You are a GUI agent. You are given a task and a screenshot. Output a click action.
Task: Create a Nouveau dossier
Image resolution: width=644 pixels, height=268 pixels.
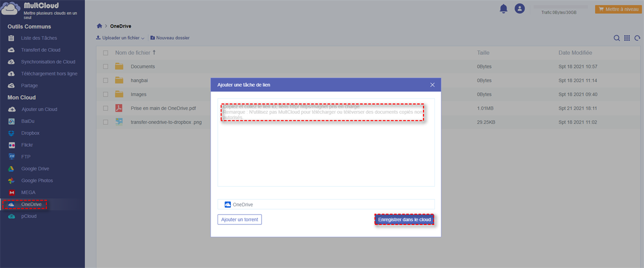pos(170,38)
